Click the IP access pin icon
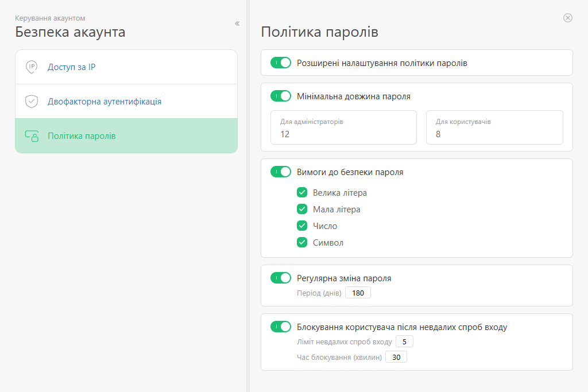588x392 pixels. click(x=32, y=67)
